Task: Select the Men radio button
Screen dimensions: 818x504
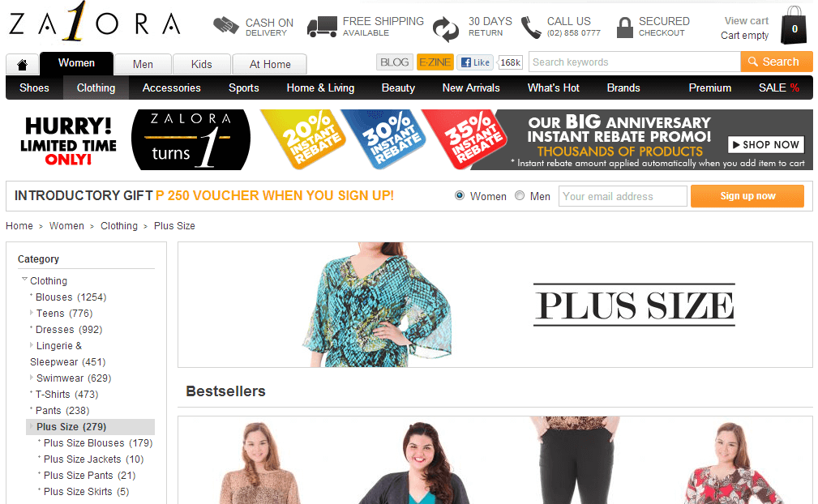Action: click(520, 195)
